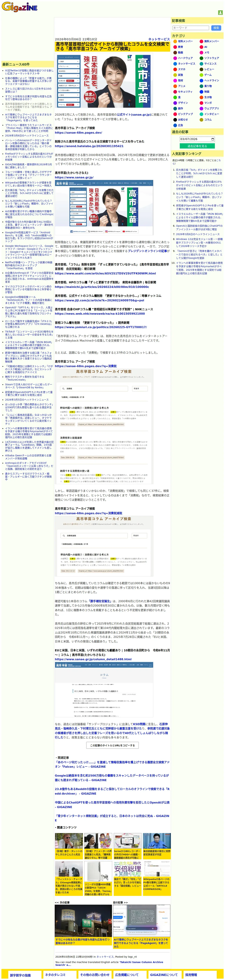The image size is (225, 980).
Task: Click the violet dot beside ウェブアプリ
Action: pos(201,108)
